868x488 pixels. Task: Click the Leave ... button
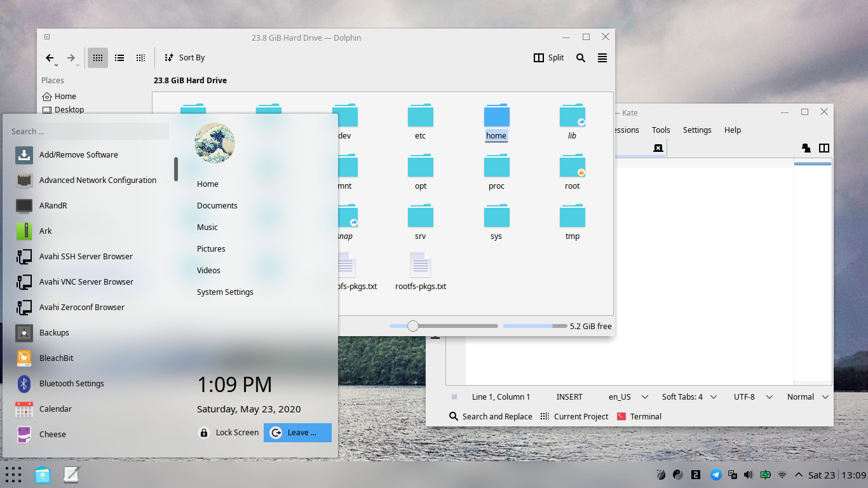tap(297, 433)
